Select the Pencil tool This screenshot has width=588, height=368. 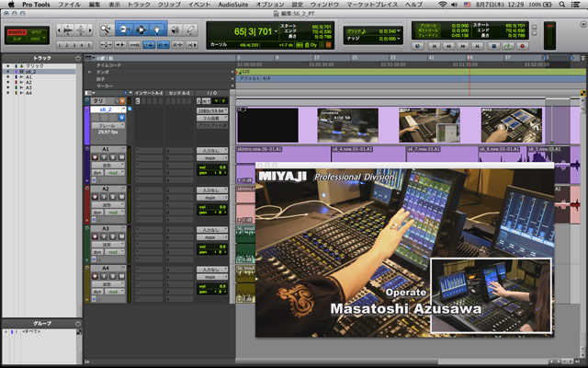tap(191, 29)
